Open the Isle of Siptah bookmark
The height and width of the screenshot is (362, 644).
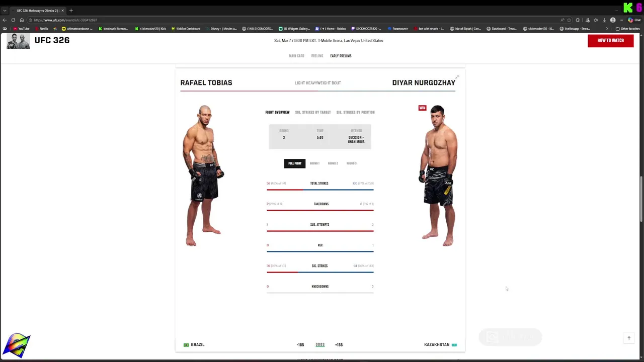(x=466, y=29)
